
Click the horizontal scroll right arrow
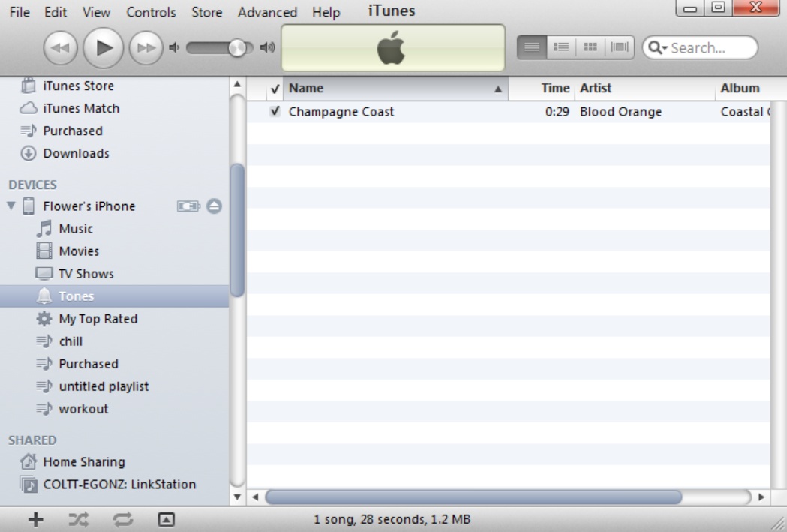click(x=761, y=497)
